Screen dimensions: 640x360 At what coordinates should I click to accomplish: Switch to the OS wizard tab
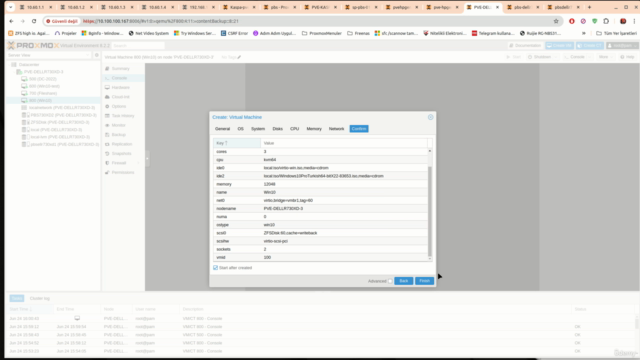tap(240, 129)
